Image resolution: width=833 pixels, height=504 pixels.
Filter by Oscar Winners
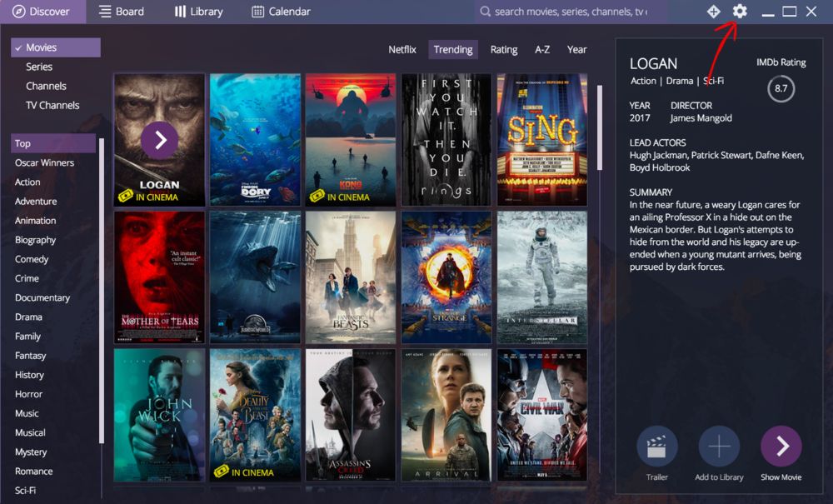45,162
